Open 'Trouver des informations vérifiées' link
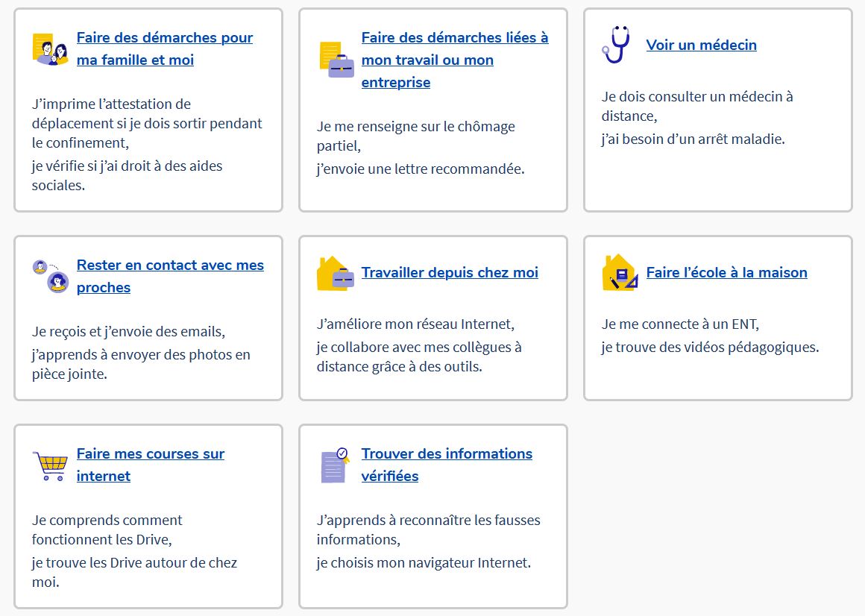865x616 pixels. click(x=447, y=454)
